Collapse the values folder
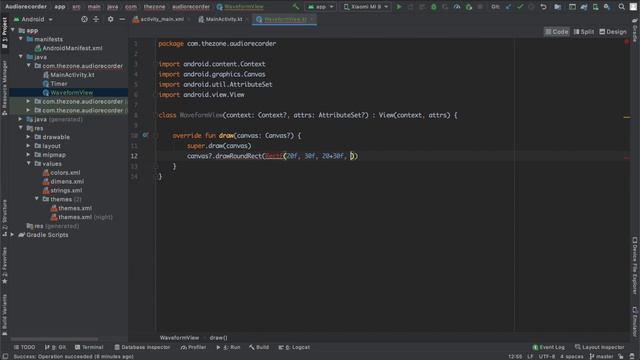640x360 pixels. [x=29, y=163]
